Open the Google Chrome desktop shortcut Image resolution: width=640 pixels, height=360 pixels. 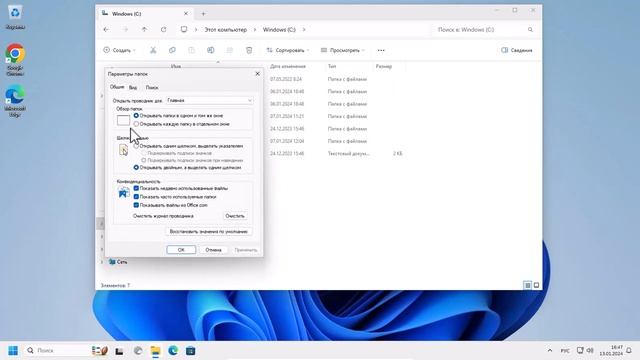[15, 60]
